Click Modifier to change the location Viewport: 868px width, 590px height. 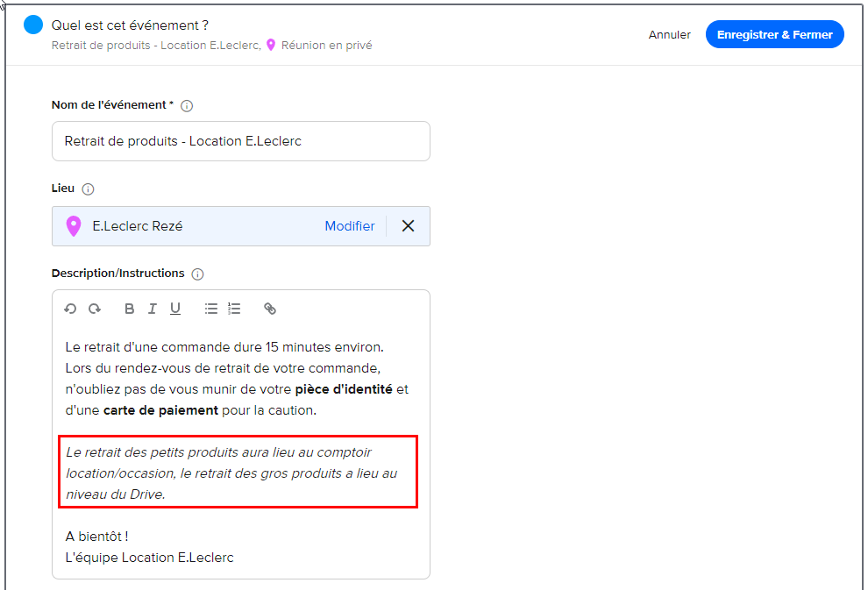click(x=349, y=226)
